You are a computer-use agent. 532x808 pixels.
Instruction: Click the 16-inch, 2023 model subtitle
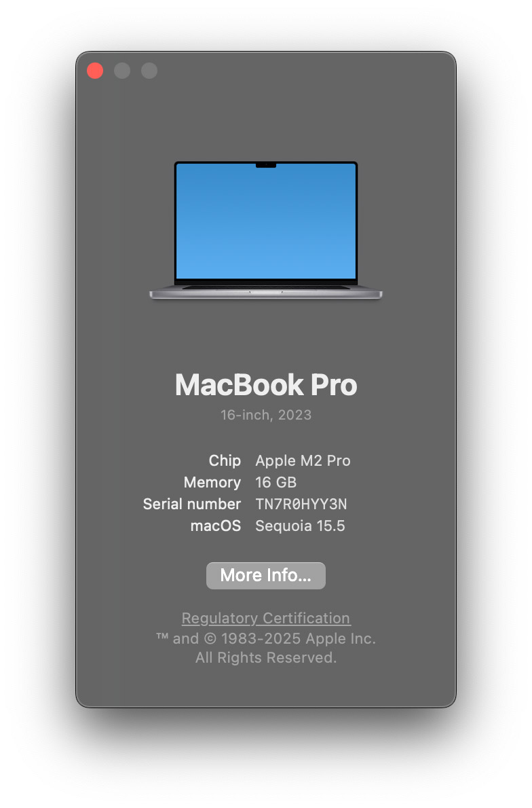pyautogui.click(x=266, y=415)
